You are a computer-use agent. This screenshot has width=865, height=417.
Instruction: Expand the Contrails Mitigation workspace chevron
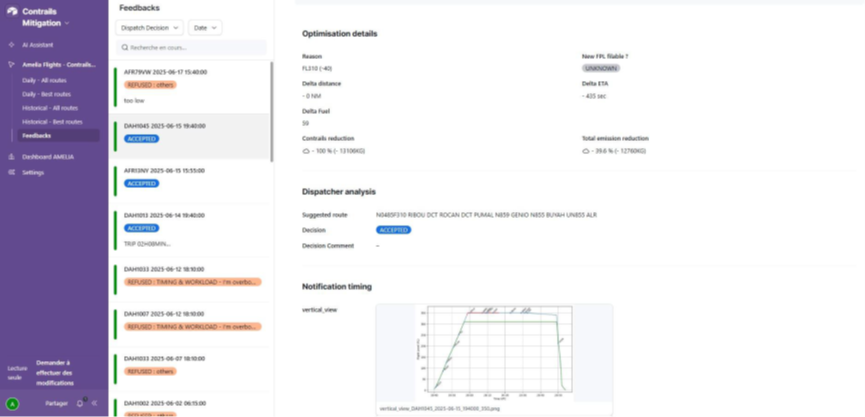point(66,23)
